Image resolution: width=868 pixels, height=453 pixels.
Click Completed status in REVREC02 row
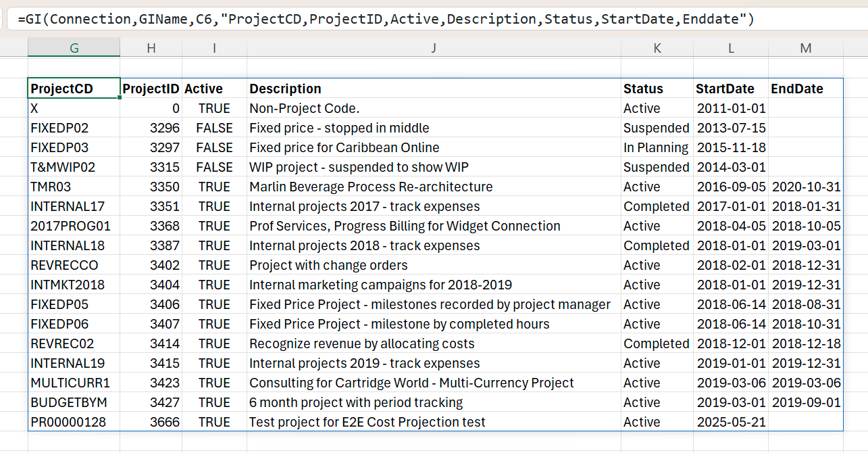657,343
